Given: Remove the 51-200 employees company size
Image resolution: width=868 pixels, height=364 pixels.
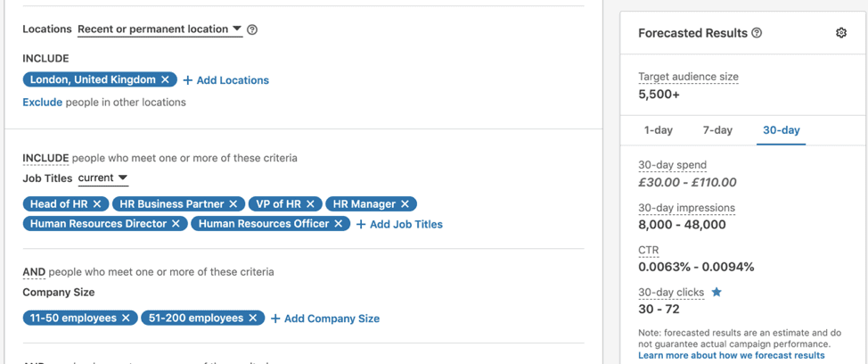Looking at the screenshot, I should click(x=253, y=318).
